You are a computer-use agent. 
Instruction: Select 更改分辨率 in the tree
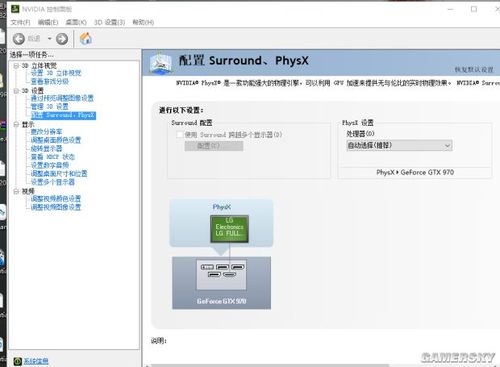coord(46,132)
